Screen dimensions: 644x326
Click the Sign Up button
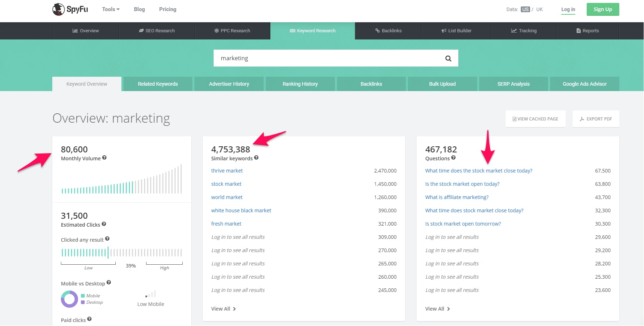[x=603, y=9]
